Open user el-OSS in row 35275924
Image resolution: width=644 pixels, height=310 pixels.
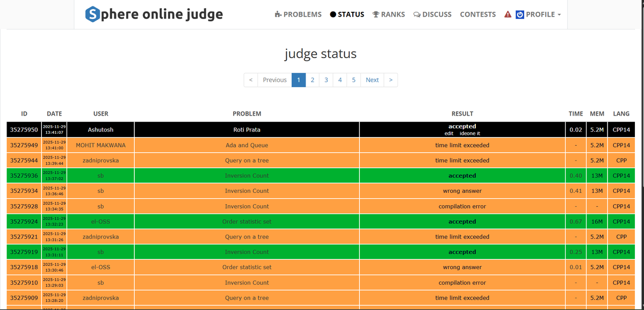pyautogui.click(x=100, y=221)
